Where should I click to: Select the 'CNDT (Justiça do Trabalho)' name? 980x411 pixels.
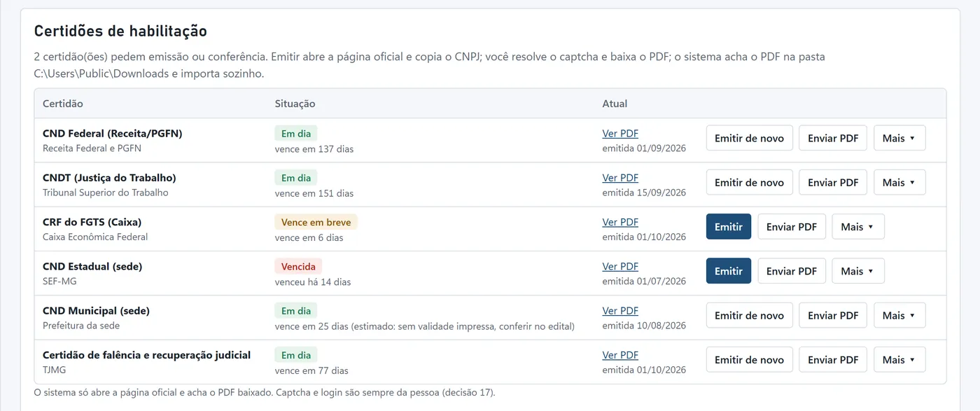(x=109, y=177)
